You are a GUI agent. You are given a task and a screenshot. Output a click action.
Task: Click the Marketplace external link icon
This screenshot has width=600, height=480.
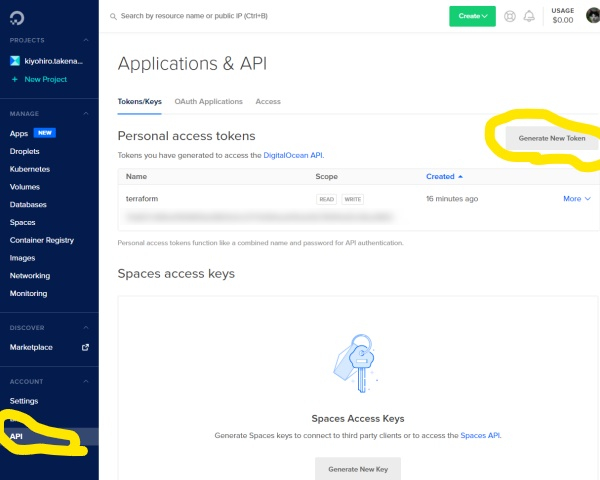85,347
